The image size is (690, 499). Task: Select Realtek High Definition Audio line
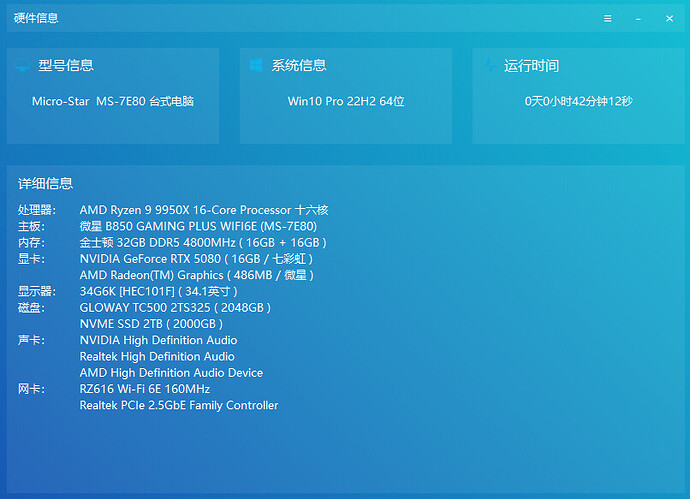click(x=157, y=356)
